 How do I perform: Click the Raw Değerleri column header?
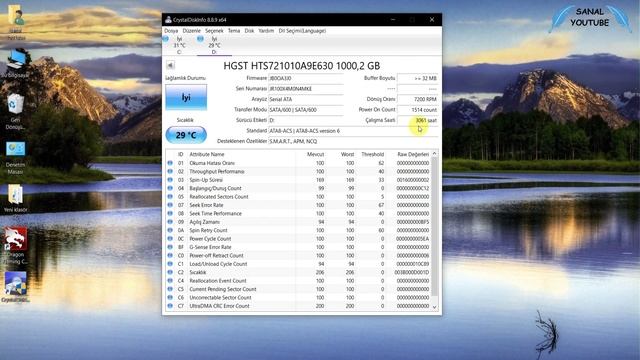(413, 154)
